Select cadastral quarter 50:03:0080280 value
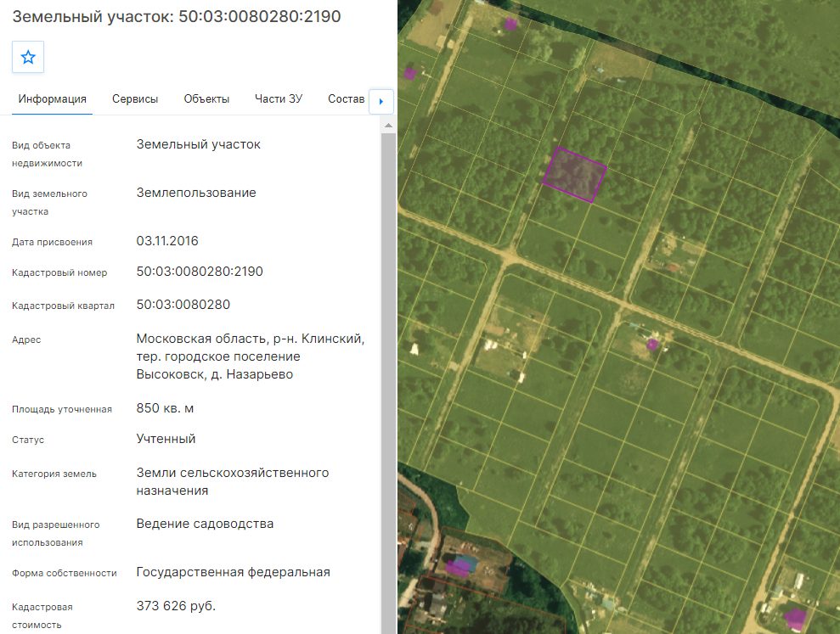This screenshot has height=634, width=840. [x=183, y=305]
